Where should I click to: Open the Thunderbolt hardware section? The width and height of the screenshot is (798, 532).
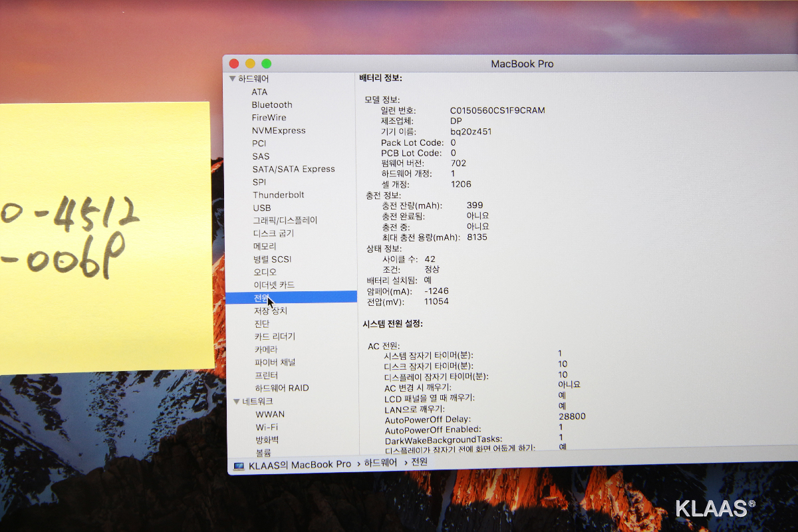278,195
